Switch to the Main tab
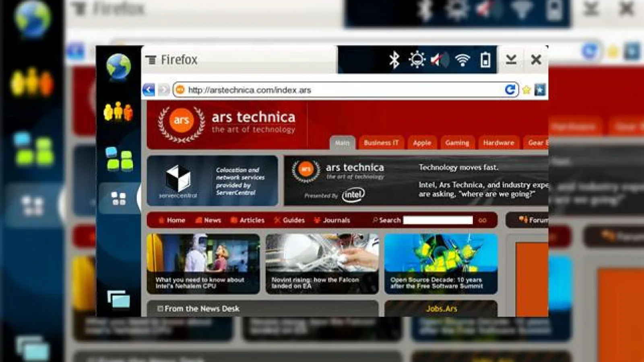Screen dimensions: 644x362 [343, 143]
